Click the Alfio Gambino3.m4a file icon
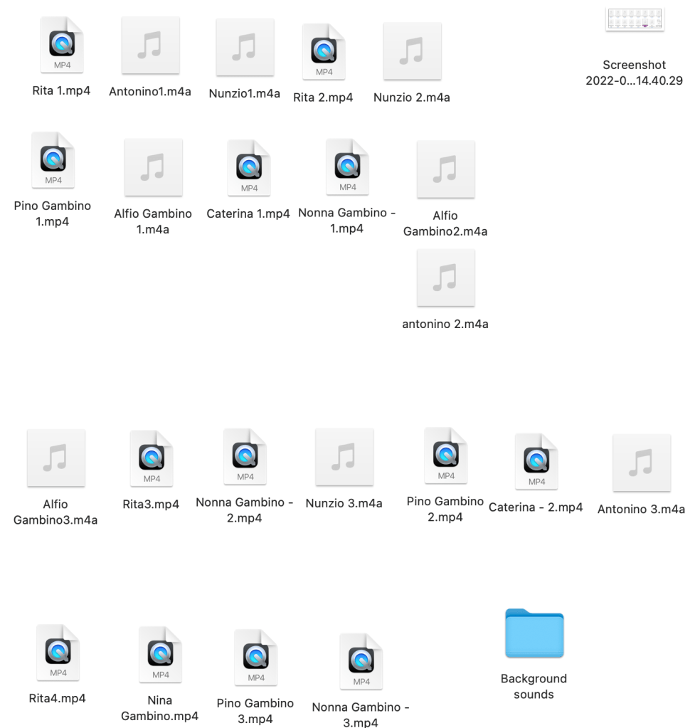This screenshot has height=728, width=700. coord(55,458)
